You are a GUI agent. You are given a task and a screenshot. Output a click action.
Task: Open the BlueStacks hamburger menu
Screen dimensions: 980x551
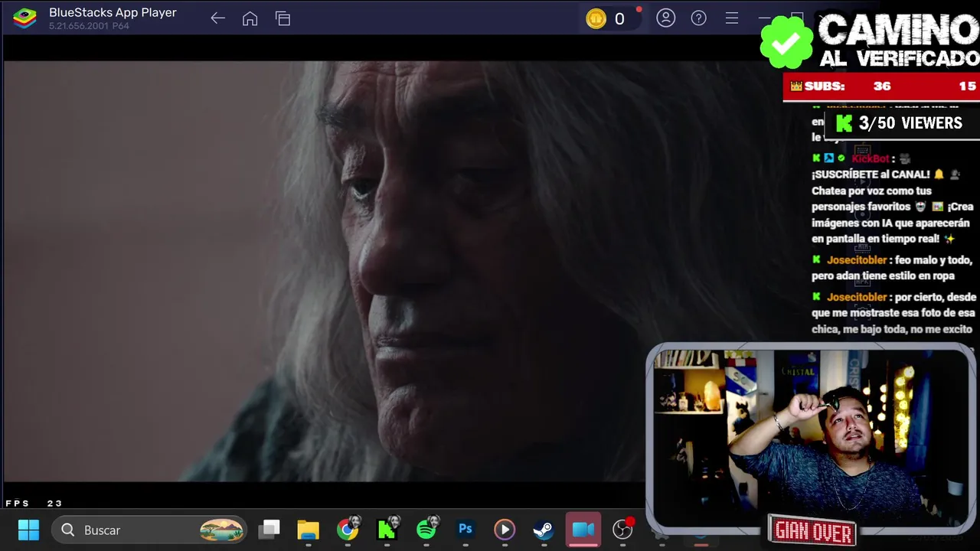731,18
